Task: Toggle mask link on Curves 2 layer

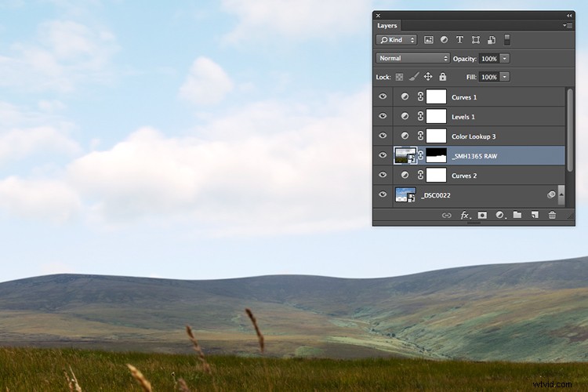Action: click(x=420, y=175)
